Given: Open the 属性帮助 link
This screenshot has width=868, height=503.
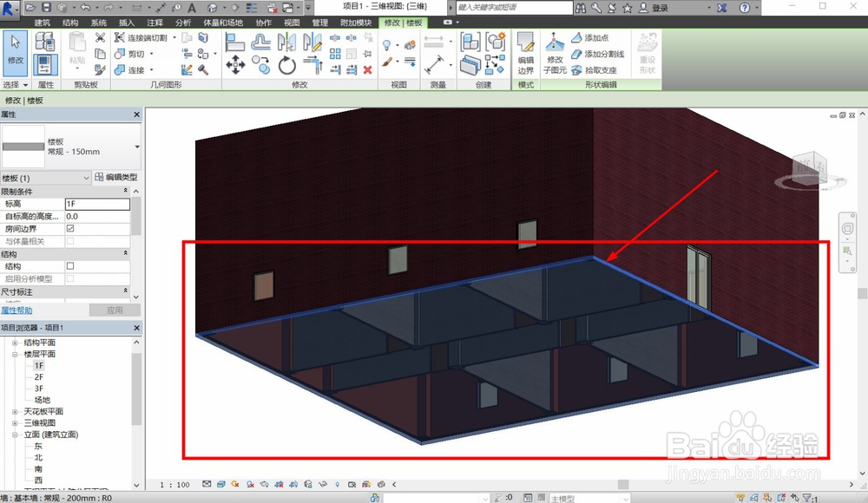Looking at the screenshot, I should pos(16,310).
